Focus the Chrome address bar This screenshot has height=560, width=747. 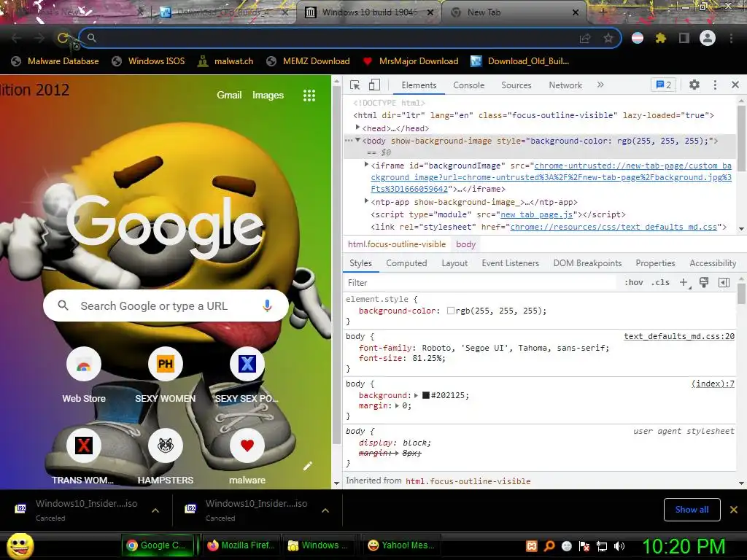349,38
